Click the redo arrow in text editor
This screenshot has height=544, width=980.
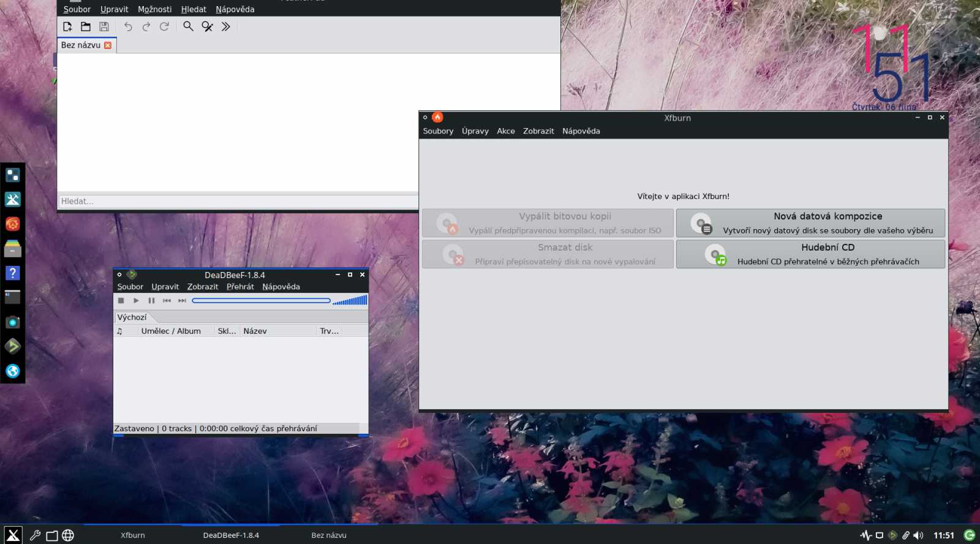pos(146,26)
